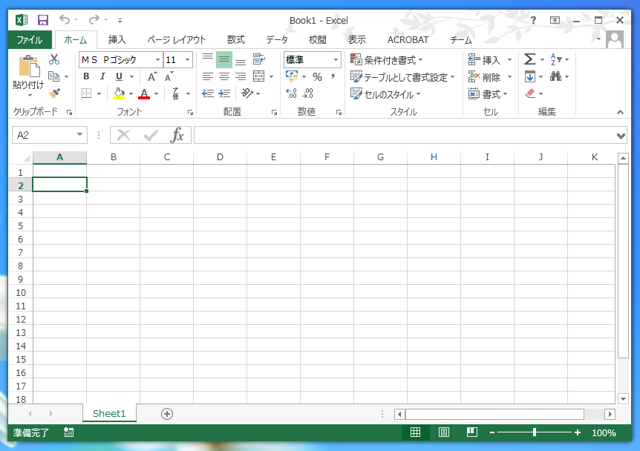Open Sort and Filter A-Z icon

(x=555, y=60)
